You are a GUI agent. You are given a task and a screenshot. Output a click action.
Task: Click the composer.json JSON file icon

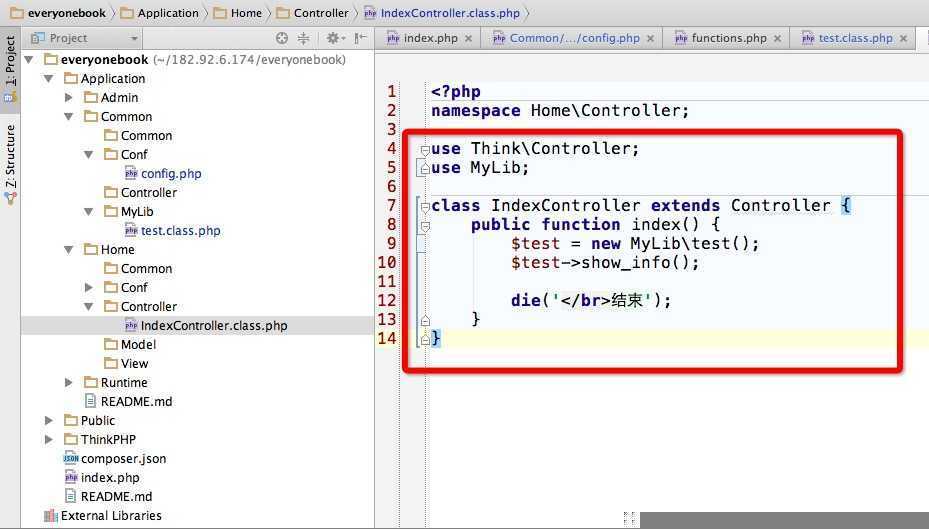(71, 459)
